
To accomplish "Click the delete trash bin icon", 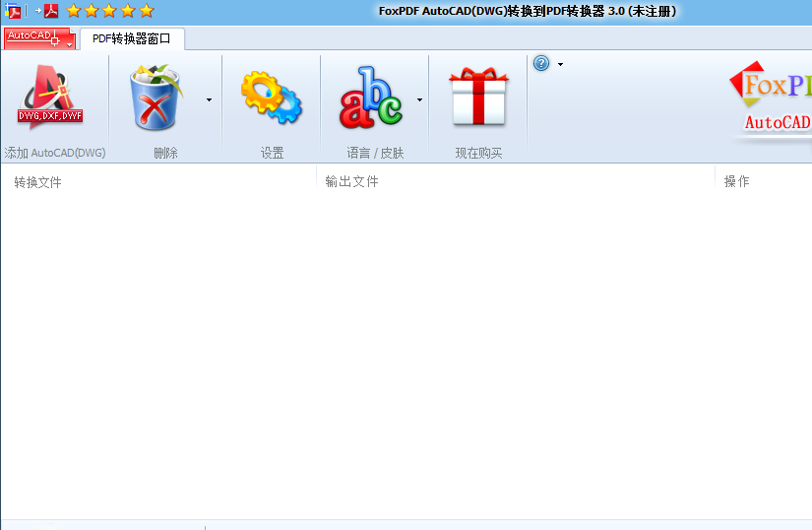I will [x=156, y=97].
